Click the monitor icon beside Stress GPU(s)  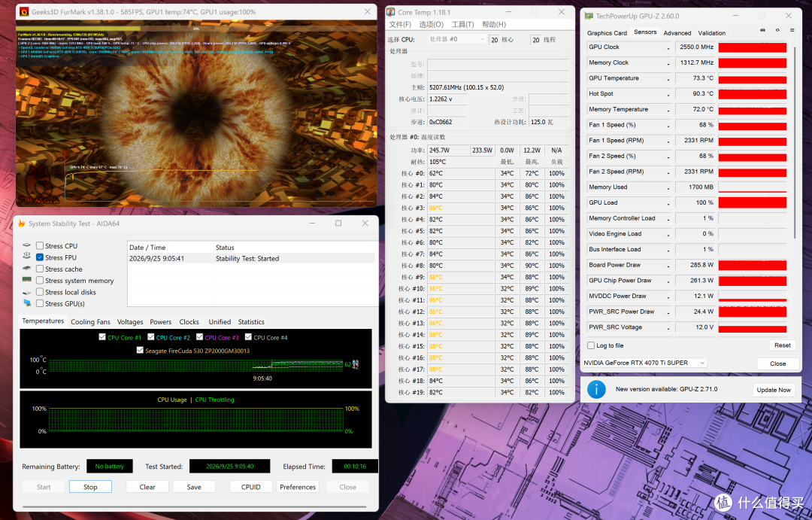coord(27,303)
